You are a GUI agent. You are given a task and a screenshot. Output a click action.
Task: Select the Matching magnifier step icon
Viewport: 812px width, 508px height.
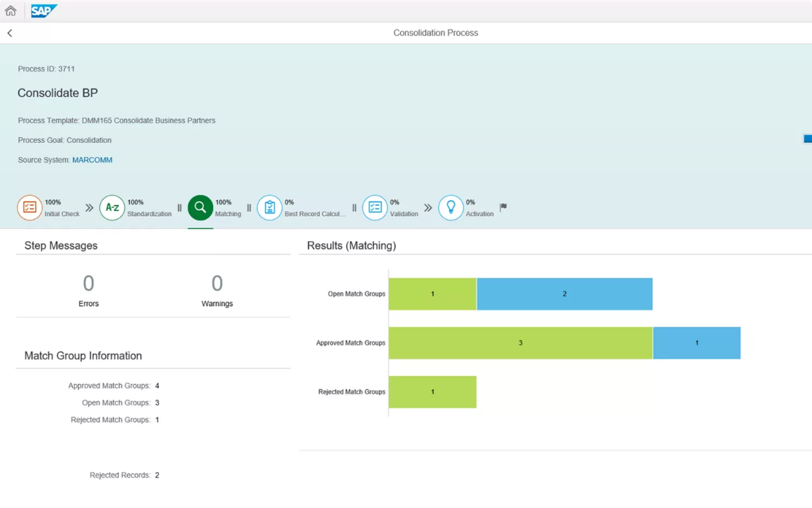[x=200, y=208]
